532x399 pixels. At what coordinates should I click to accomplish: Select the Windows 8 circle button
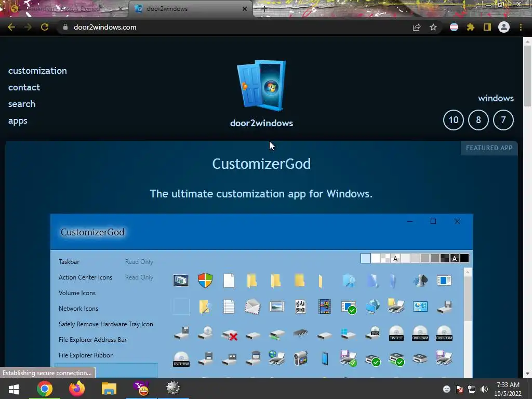[478, 120]
